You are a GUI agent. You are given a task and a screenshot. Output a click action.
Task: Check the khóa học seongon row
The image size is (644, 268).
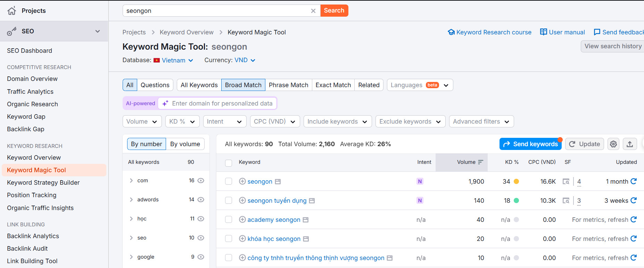(229, 238)
